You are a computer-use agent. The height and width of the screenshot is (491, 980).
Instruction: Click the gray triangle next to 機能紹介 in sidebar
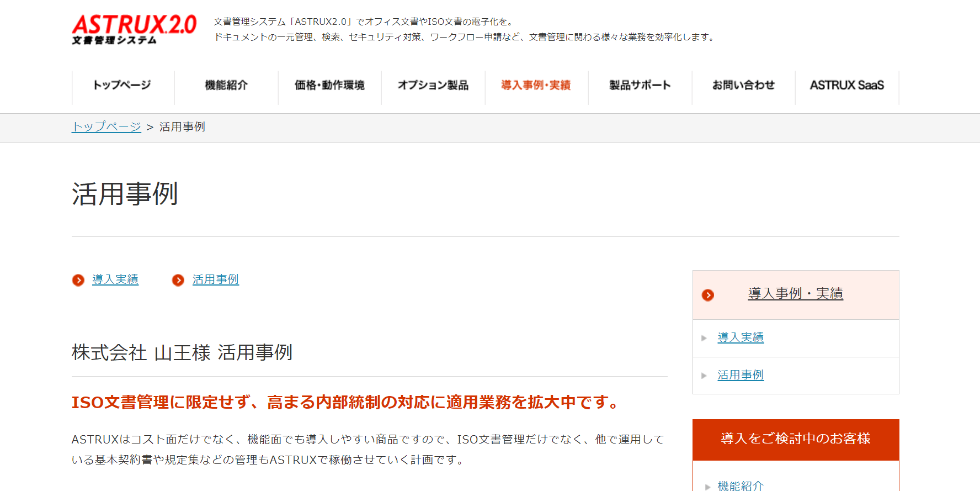click(x=708, y=487)
